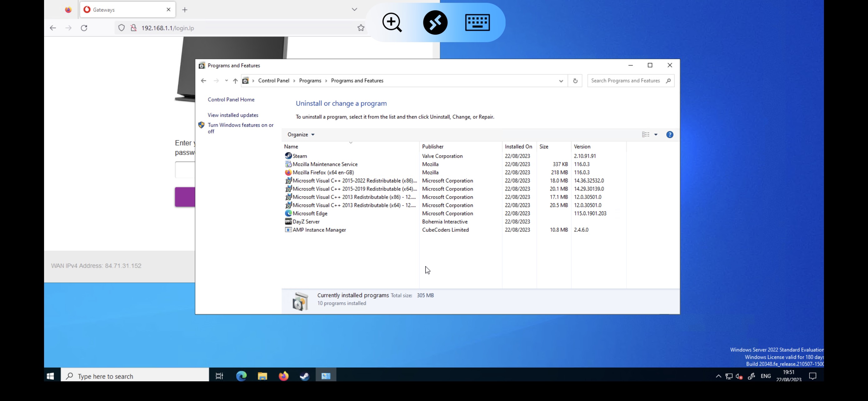Reload the Firefox page
The width and height of the screenshot is (868, 401).
(84, 28)
